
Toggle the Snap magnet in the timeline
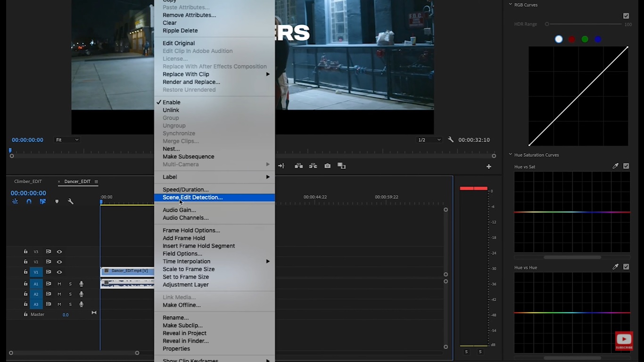29,201
